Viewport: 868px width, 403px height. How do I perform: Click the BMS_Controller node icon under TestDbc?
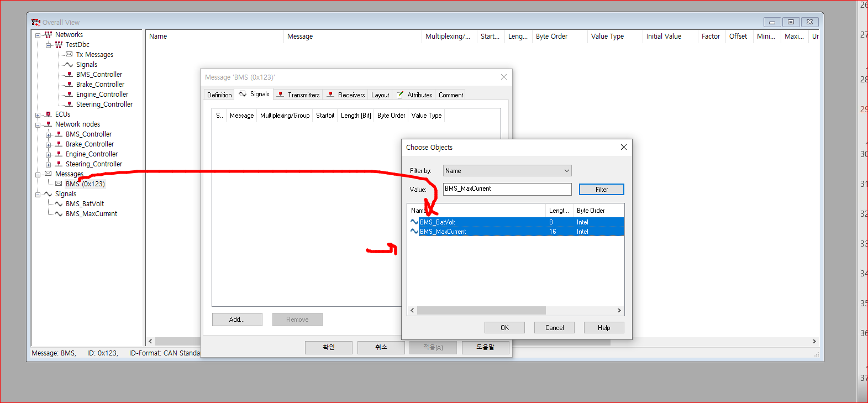69,74
